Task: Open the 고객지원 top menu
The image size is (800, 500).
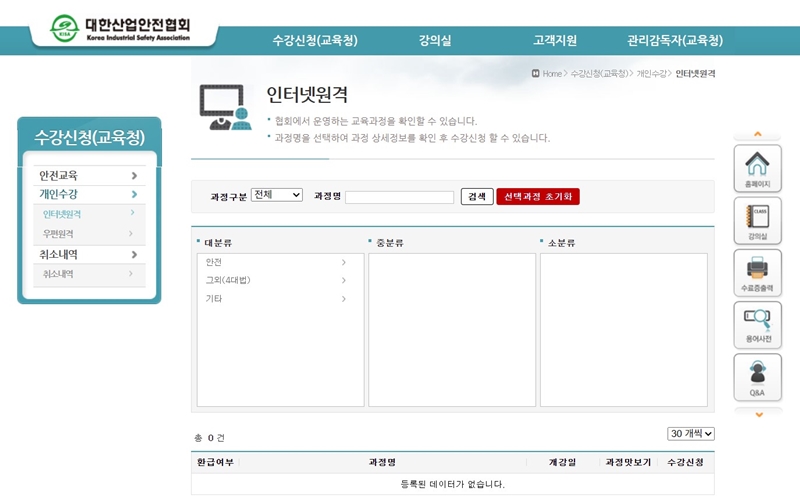Action: (x=555, y=40)
